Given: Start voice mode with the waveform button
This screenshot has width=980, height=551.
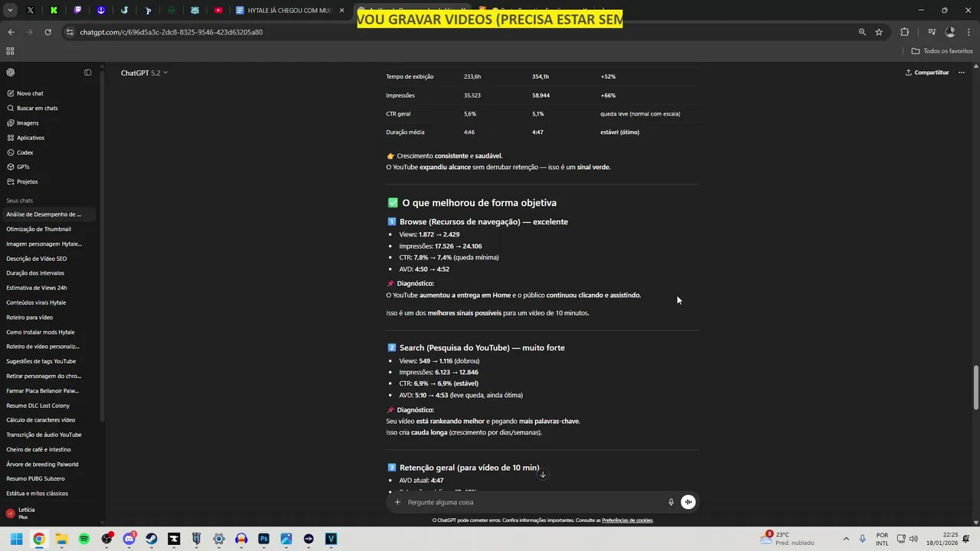Looking at the screenshot, I should click(x=688, y=502).
